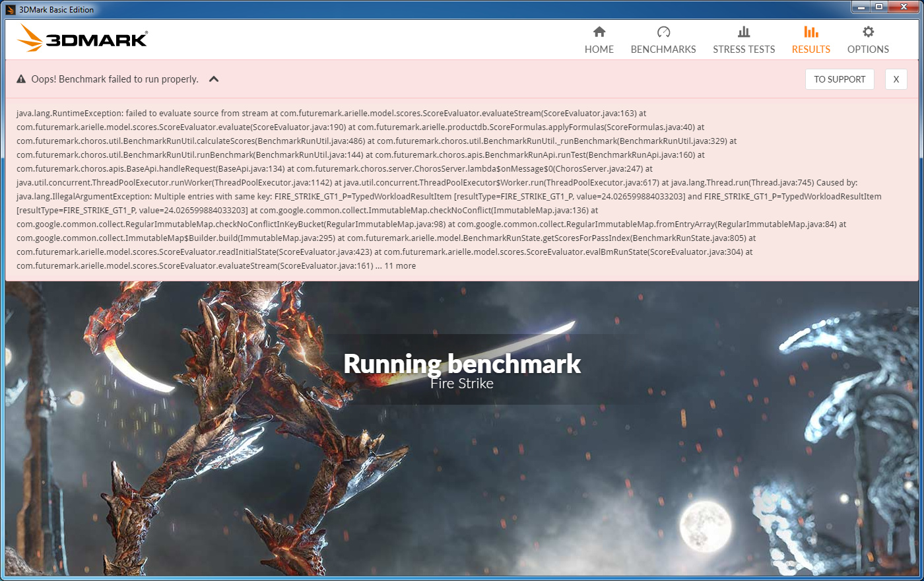Close the 3DMark Basic Edition window
This screenshot has width=924, height=581.
point(904,7)
